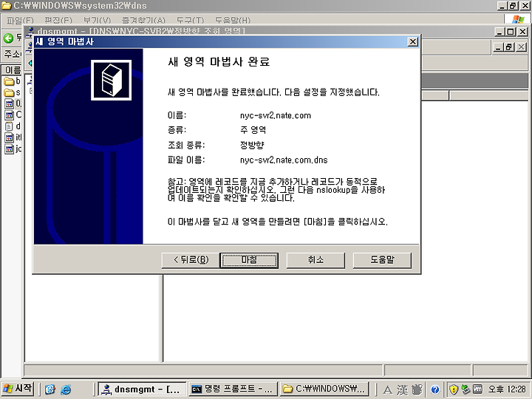Click the 뒤로(B) back button

coord(191,260)
